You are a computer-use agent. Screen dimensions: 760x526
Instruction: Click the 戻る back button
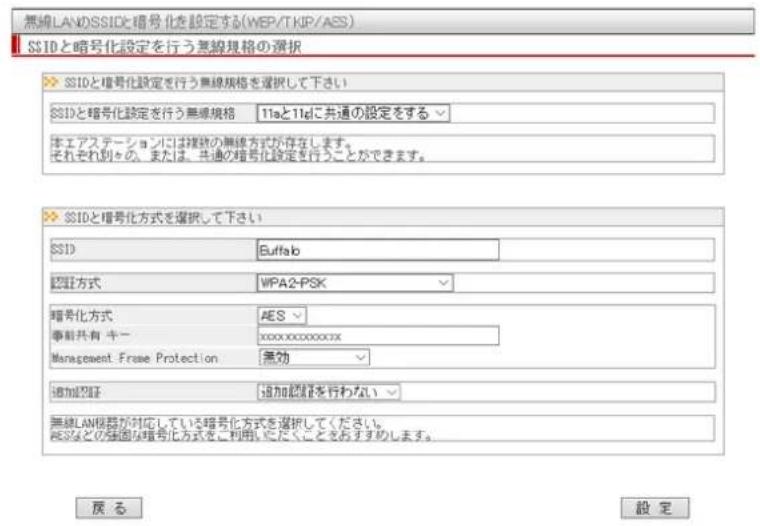pyautogui.click(x=109, y=508)
